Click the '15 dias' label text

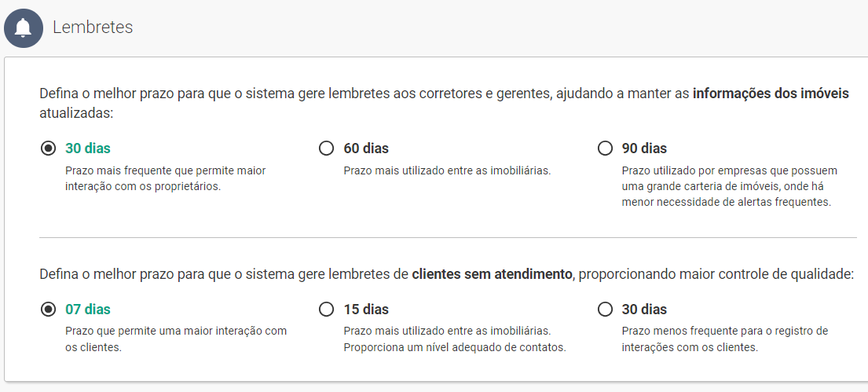[366, 310]
